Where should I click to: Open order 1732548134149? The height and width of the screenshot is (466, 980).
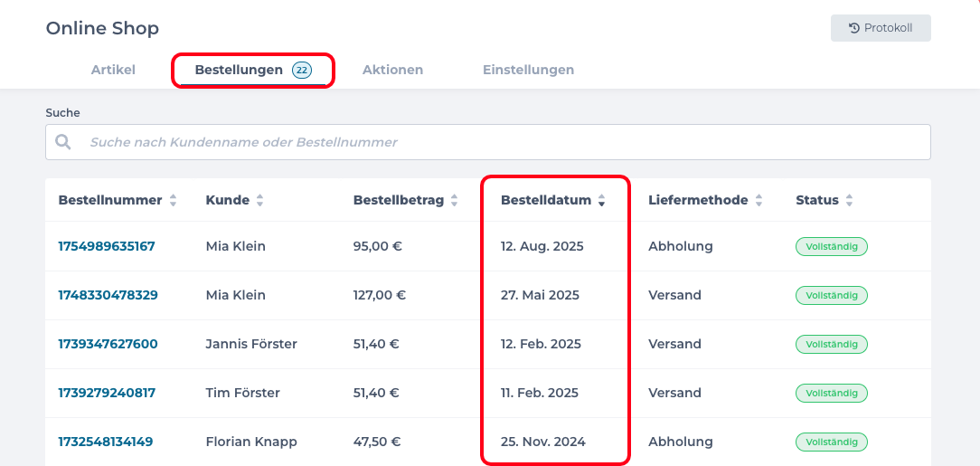[x=105, y=442]
